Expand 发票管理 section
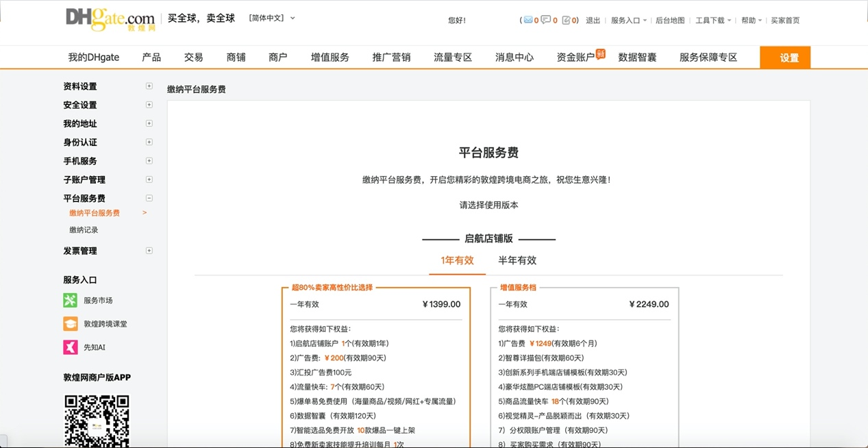This screenshot has width=868, height=448. [149, 251]
